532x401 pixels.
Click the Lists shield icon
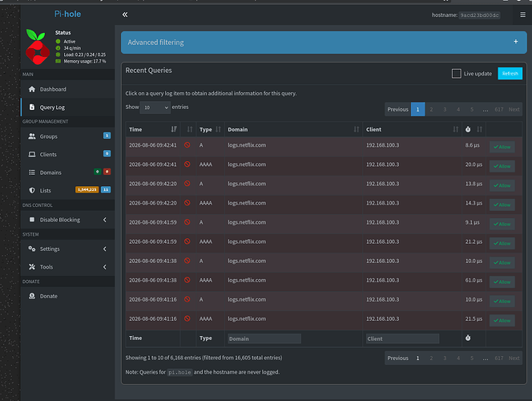pyautogui.click(x=32, y=191)
